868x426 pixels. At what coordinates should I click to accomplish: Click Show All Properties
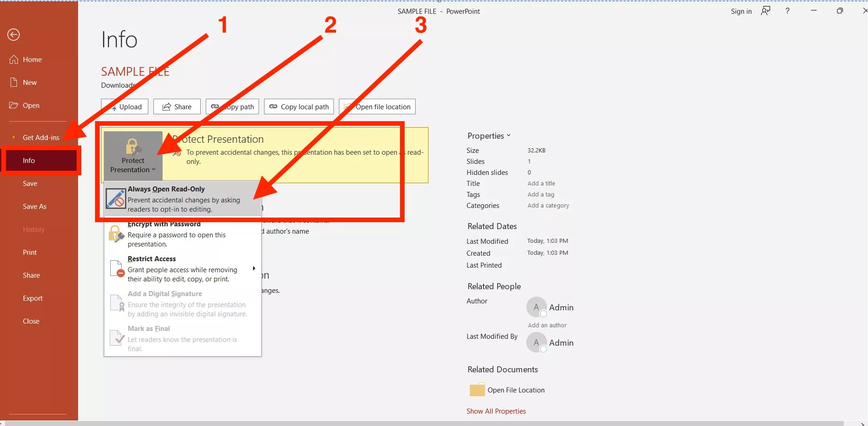(496, 411)
